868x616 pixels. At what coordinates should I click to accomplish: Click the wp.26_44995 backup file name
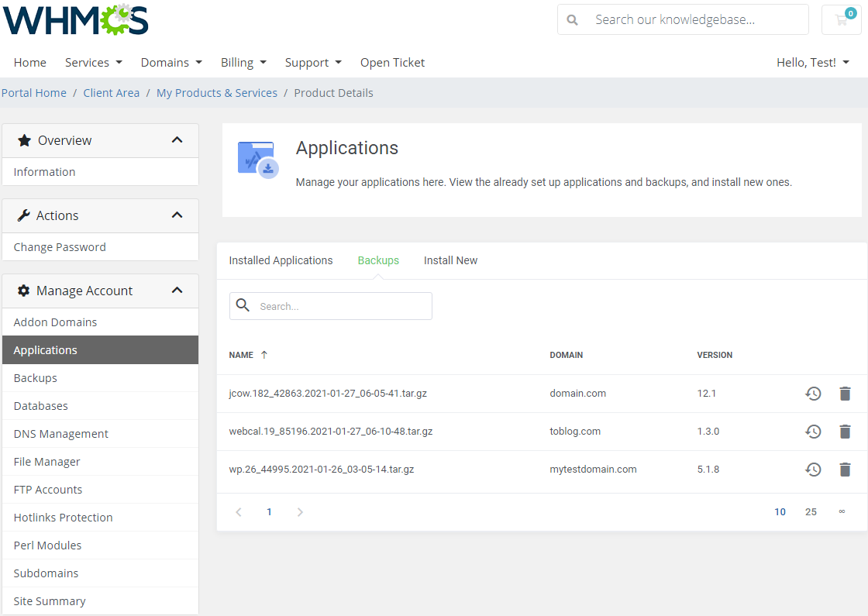(322, 470)
